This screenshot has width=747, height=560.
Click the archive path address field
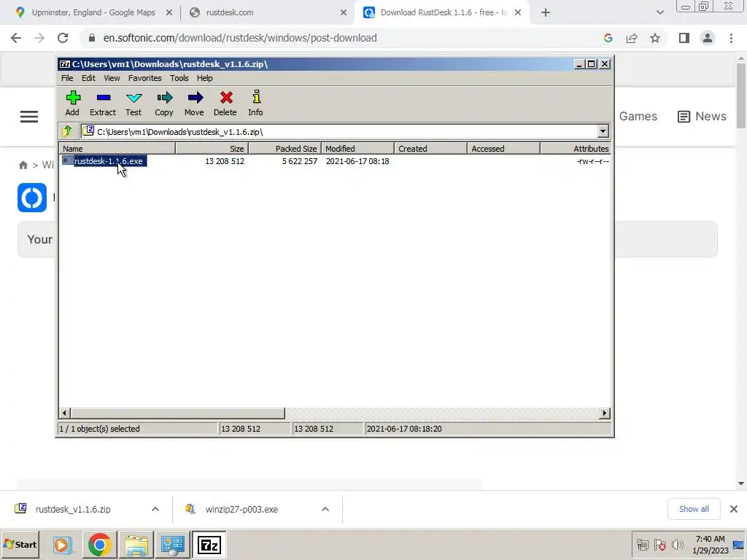[x=338, y=131]
